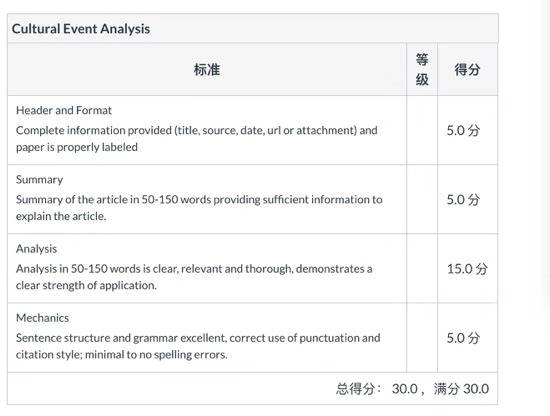Select the Mechanics criterion title
The width and height of the screenshot is (550, 416).
42,318
